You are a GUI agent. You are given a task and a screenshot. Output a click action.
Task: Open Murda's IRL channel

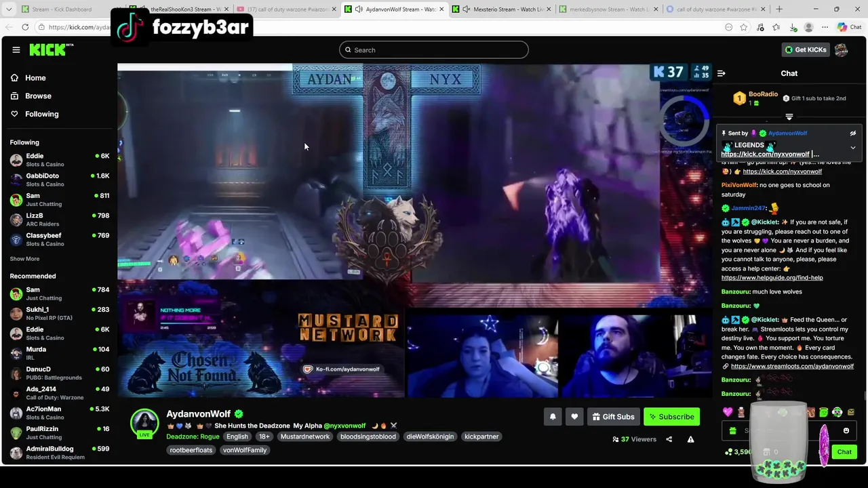point(60,353)
